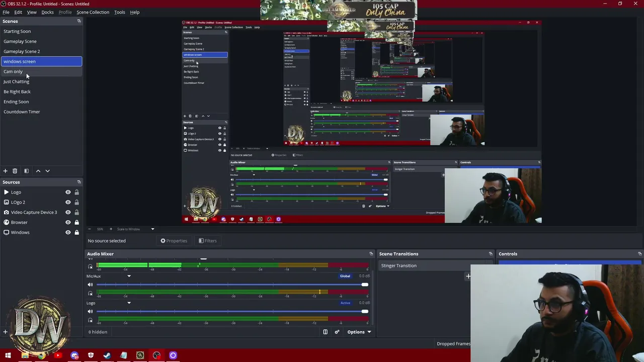Add a scene transition with the plus icon
Screen dimensions: 644x362
[x=468, y=276]
